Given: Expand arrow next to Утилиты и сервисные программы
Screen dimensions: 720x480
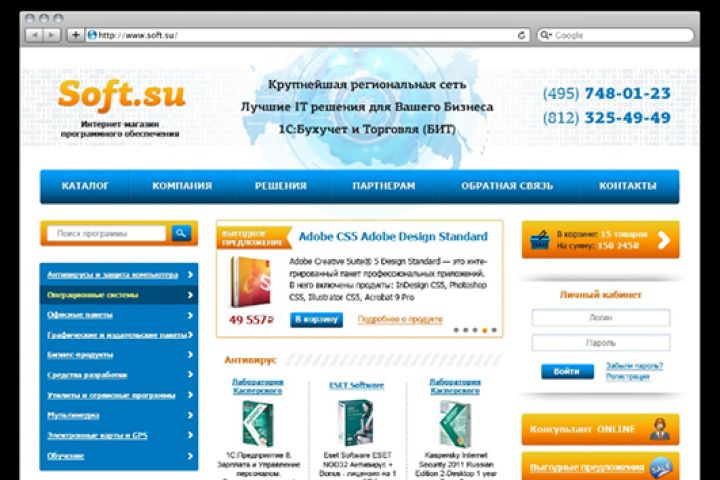Looking at the screenshot, I should (190, 395).
